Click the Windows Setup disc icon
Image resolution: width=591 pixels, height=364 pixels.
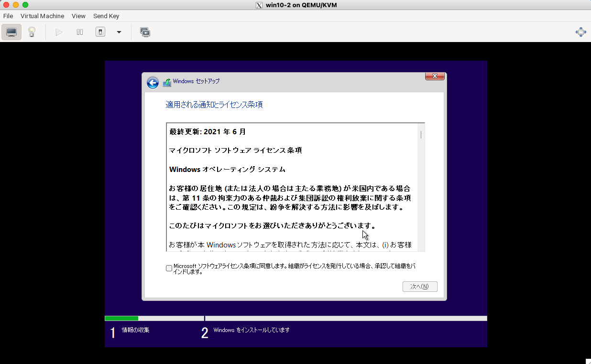coord(167,82)
